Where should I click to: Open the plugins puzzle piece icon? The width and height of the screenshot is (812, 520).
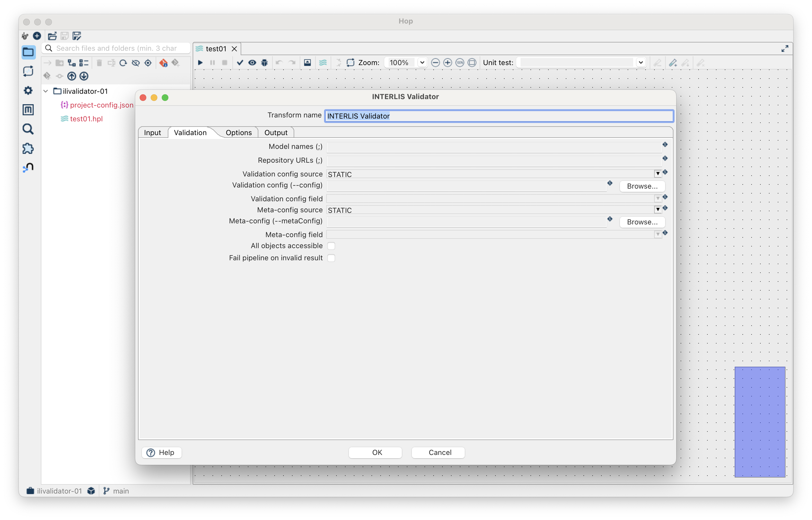[28, 149]
